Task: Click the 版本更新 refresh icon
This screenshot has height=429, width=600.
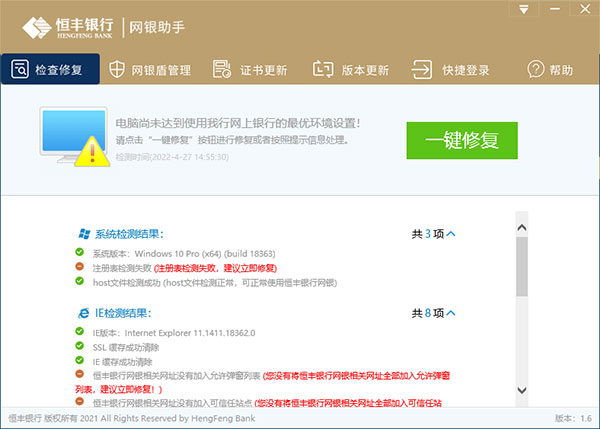Action: pos(323,69)
